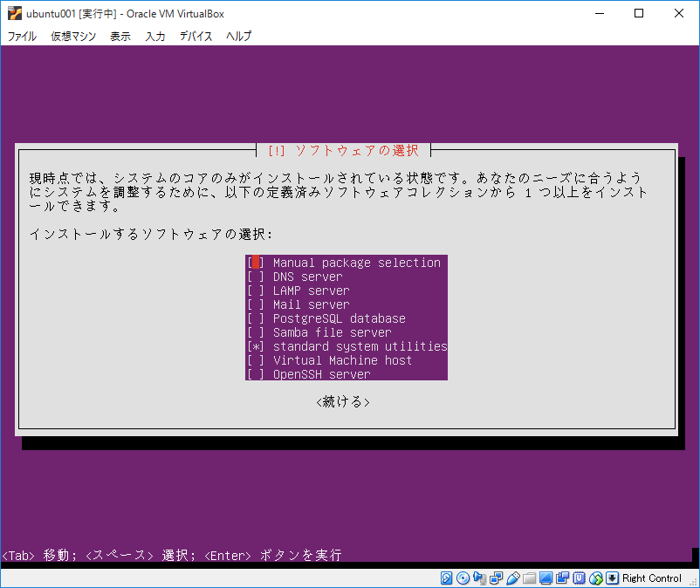Click the PostgreSQL database label text
700x588 pixels.
coord(340,318)
